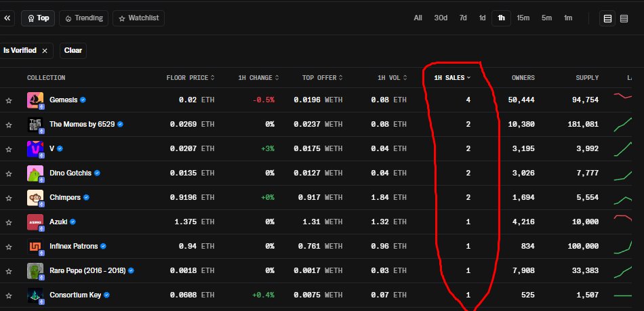Open the Azuki red logo
The width and height of the screenshot is (644, 311).
[x=35, y=222]
